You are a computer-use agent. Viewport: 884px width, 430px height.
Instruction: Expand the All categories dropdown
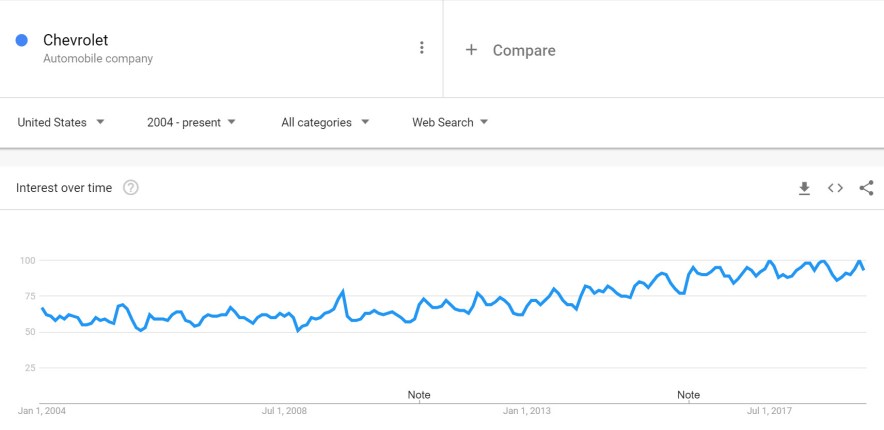[325, 122]
